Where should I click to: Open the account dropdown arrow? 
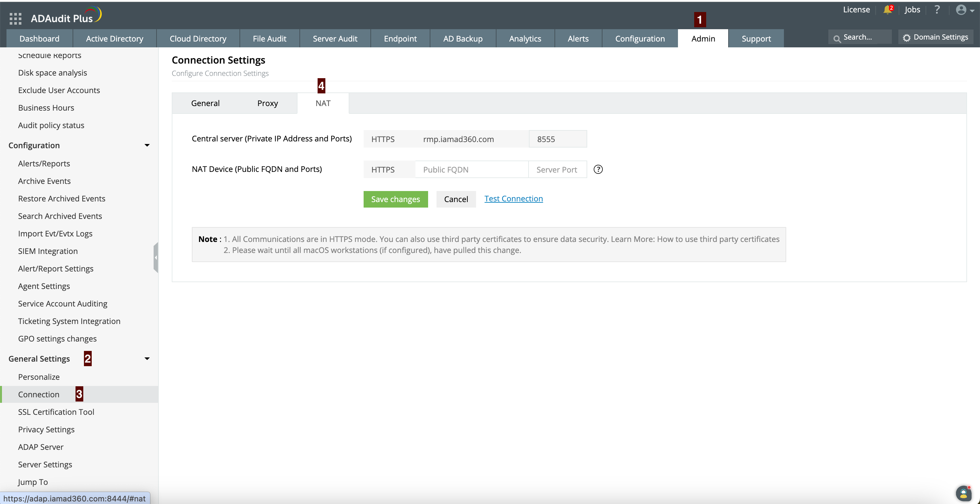(972, 11)
